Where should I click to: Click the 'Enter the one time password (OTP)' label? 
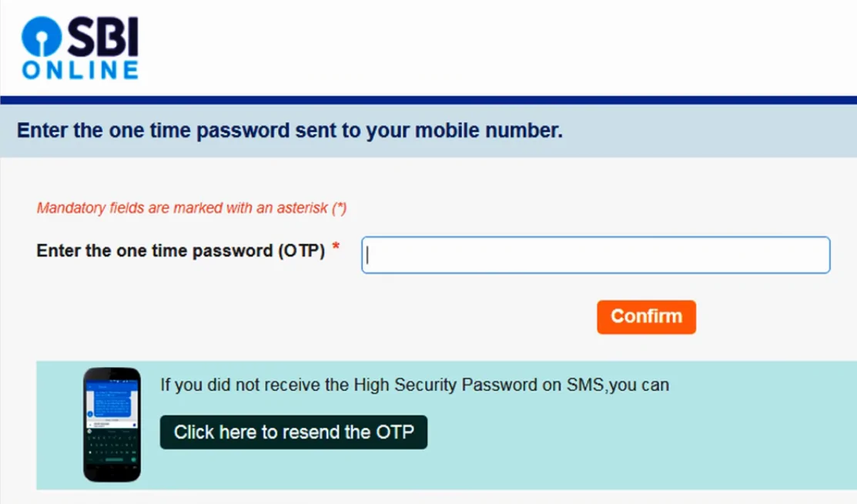[x=181, y=250]
